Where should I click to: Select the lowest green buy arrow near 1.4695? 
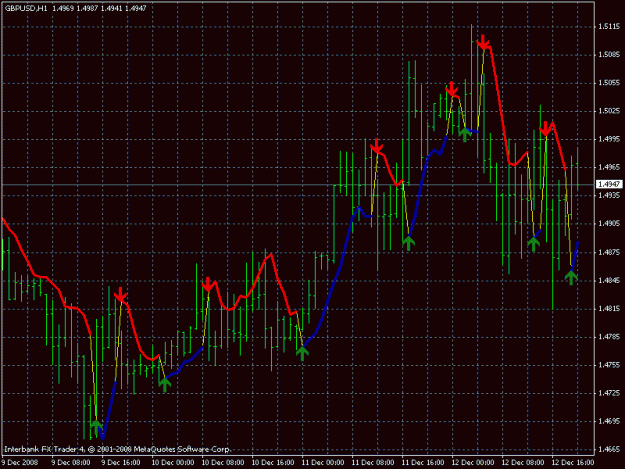[x=96, y=427]
